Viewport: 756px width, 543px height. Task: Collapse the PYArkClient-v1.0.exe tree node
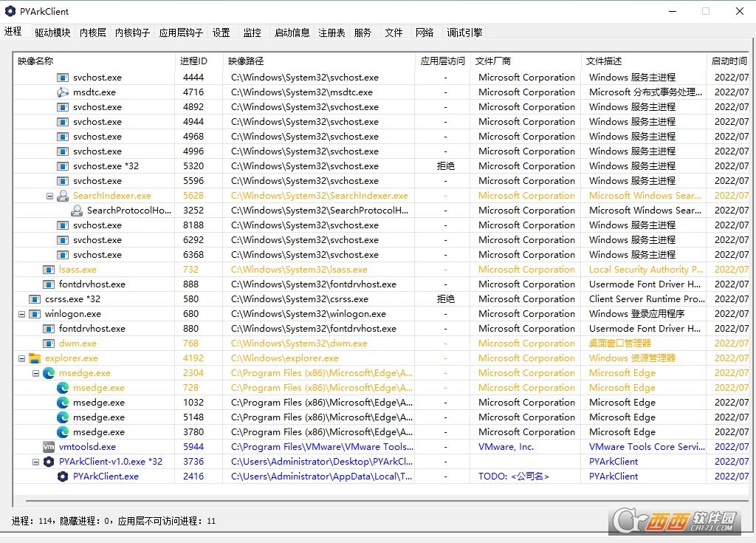(35, 462)
